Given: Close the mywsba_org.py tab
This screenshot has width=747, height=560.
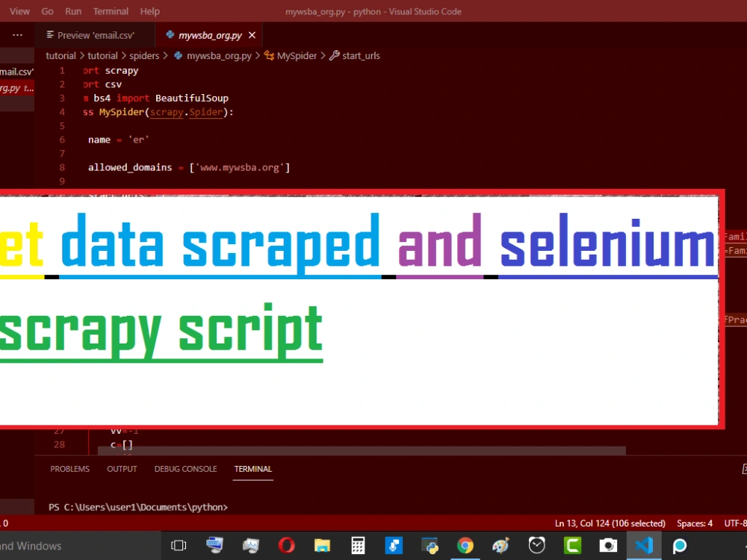Looking at the screenshot, I should coord(252,35).
